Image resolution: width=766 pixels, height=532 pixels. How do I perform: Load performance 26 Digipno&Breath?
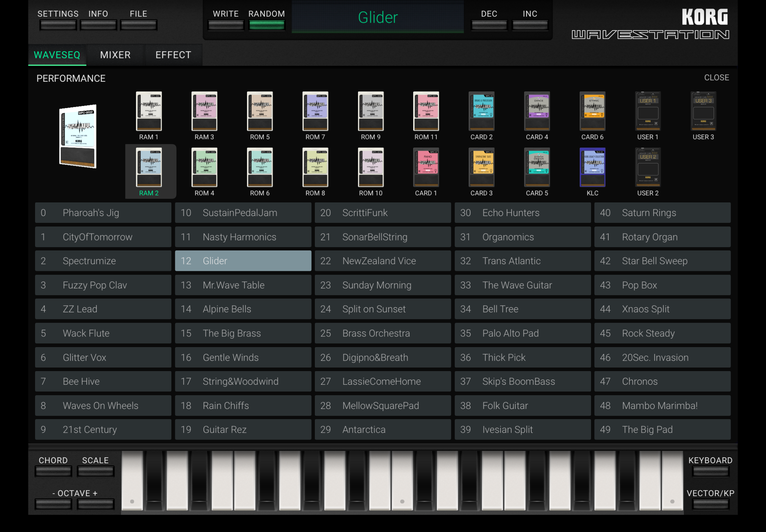383,357
